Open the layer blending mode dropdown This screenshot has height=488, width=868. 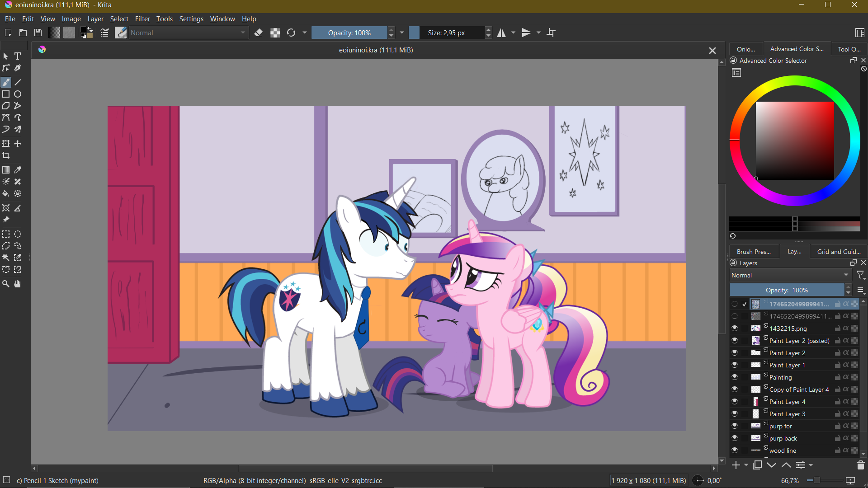[790, 275]
